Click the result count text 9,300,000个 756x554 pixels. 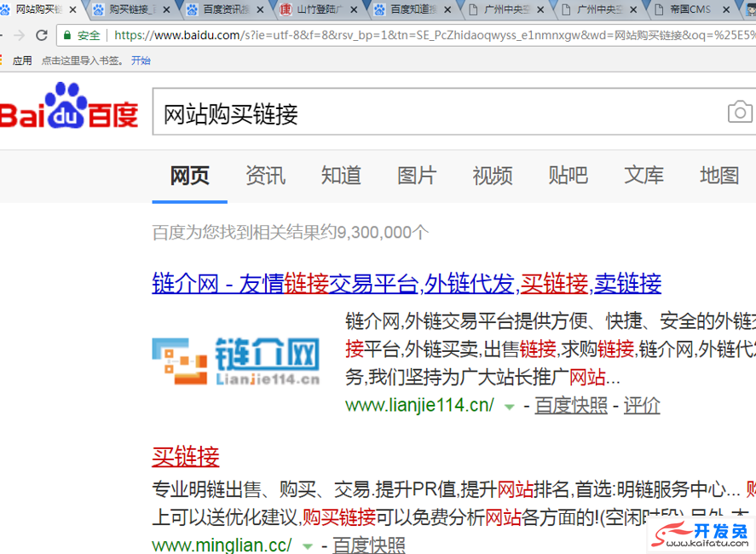coord(383,233)
